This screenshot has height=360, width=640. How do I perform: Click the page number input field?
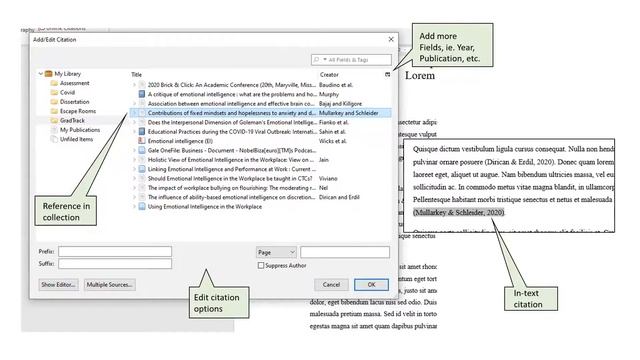click(345, 252)
